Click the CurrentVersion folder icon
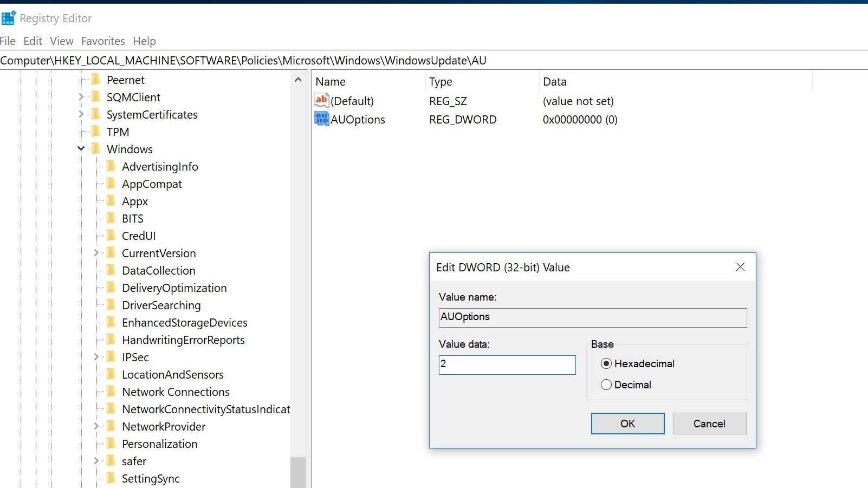The image size is (868, 488). pos(111,253)
